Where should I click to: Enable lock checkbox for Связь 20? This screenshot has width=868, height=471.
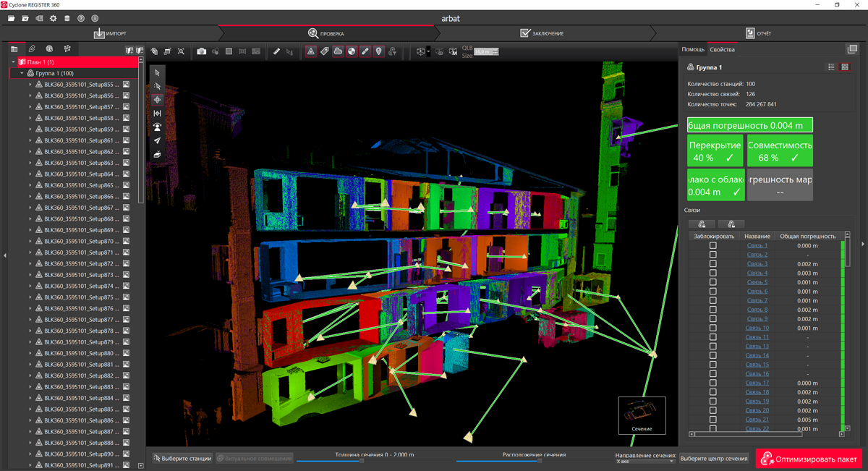click(712, 411)
